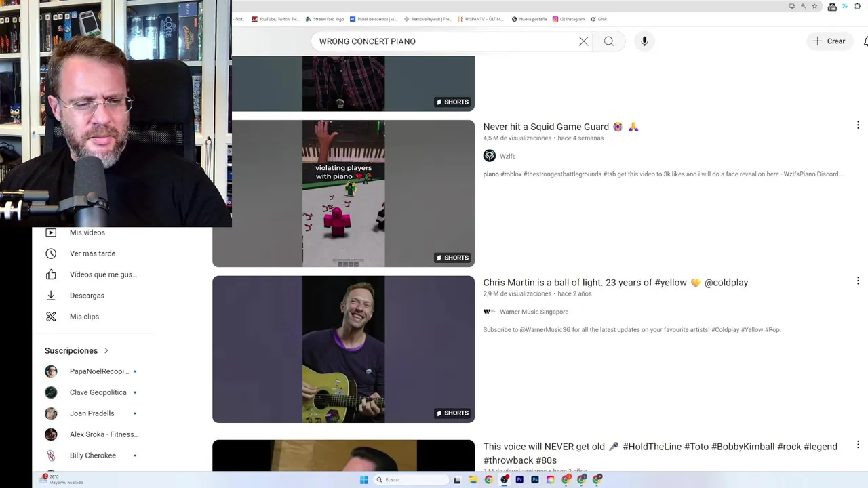
Task: Open the weather widget in the taskbar
Action: pyautogui.click(x=62, y=479)
